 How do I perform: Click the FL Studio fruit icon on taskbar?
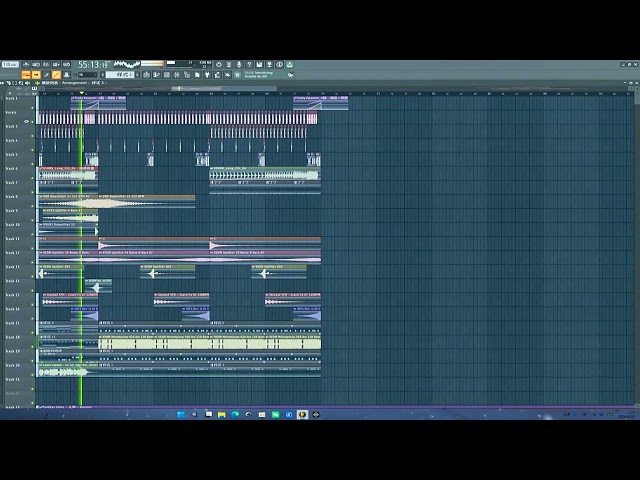tap(302, 415)
